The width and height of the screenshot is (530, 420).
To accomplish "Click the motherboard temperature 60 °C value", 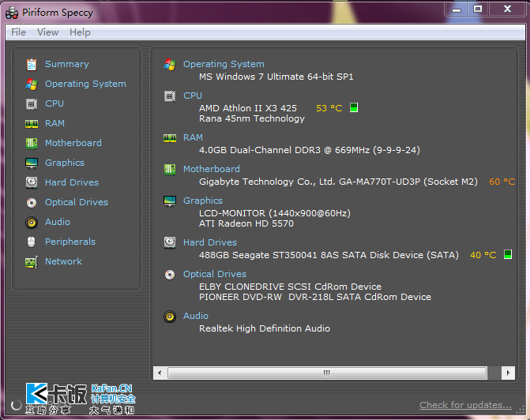I will (502, 182).
